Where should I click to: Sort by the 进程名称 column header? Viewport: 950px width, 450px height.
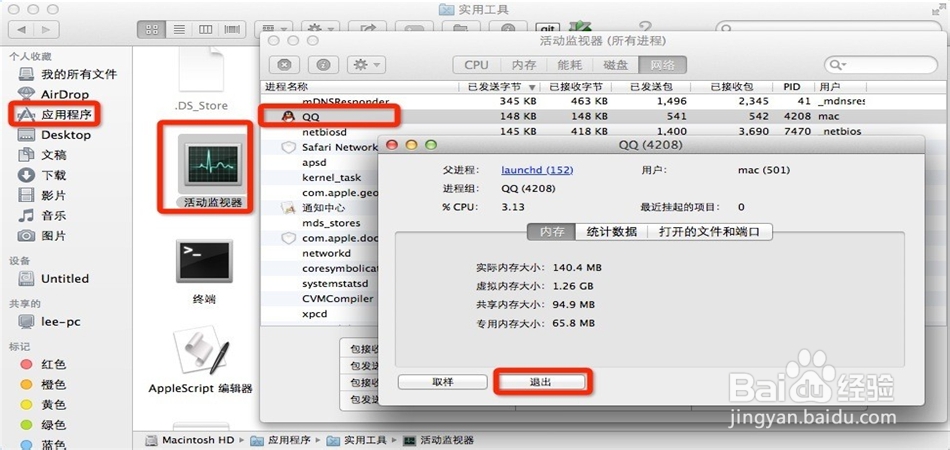[361, 87]
